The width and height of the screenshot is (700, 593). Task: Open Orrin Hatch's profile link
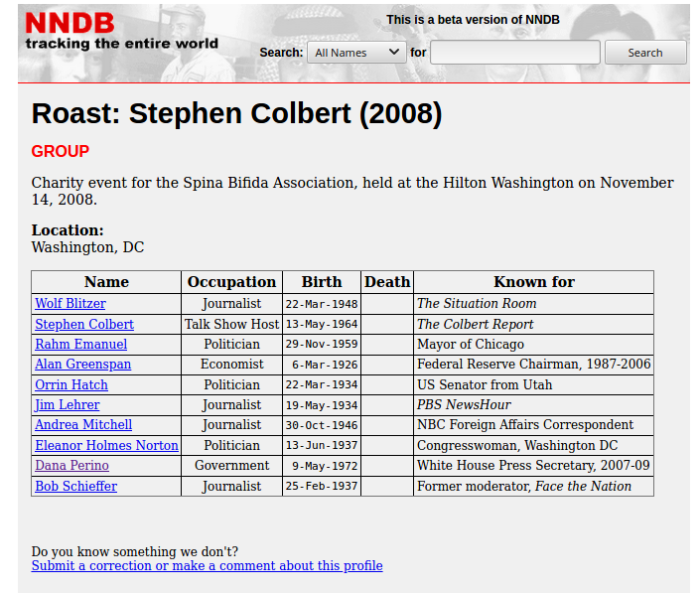coord(71,385)
